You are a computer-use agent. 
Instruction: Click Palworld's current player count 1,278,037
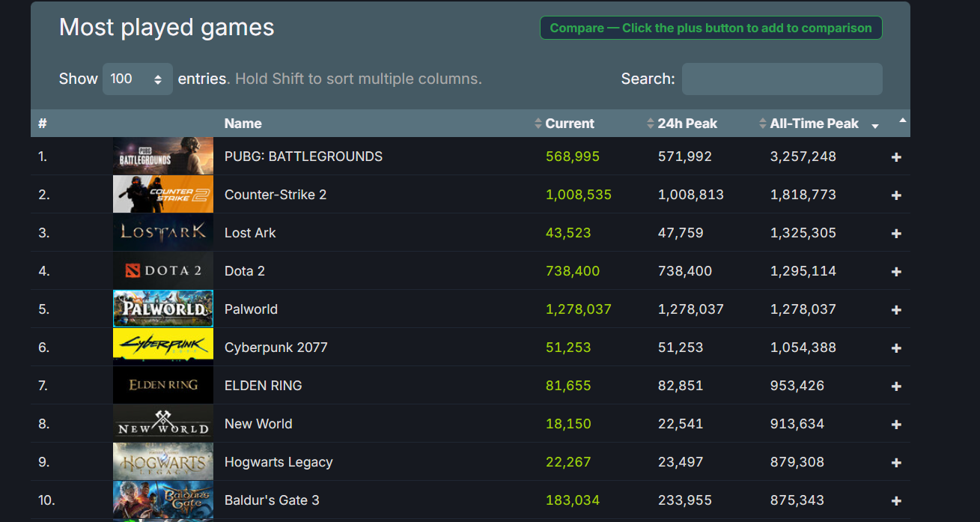[579, 309]
